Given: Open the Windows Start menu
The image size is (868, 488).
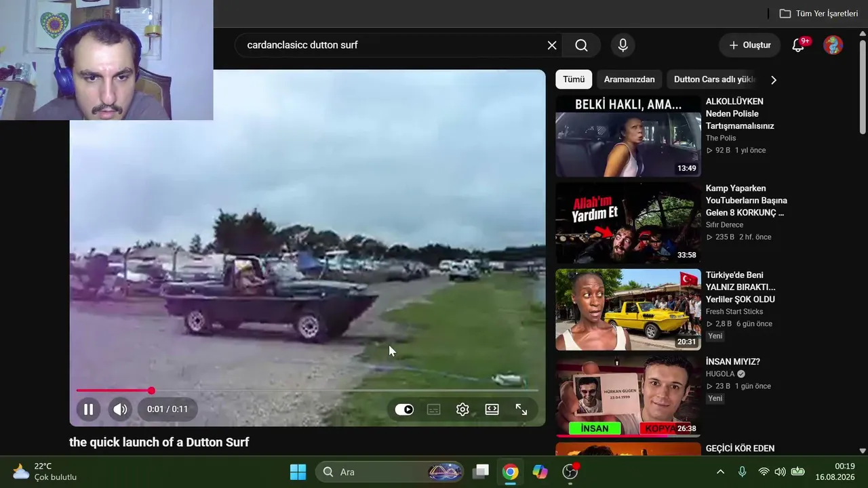Looking at the screenshot, I should click(x=298, y=472).
